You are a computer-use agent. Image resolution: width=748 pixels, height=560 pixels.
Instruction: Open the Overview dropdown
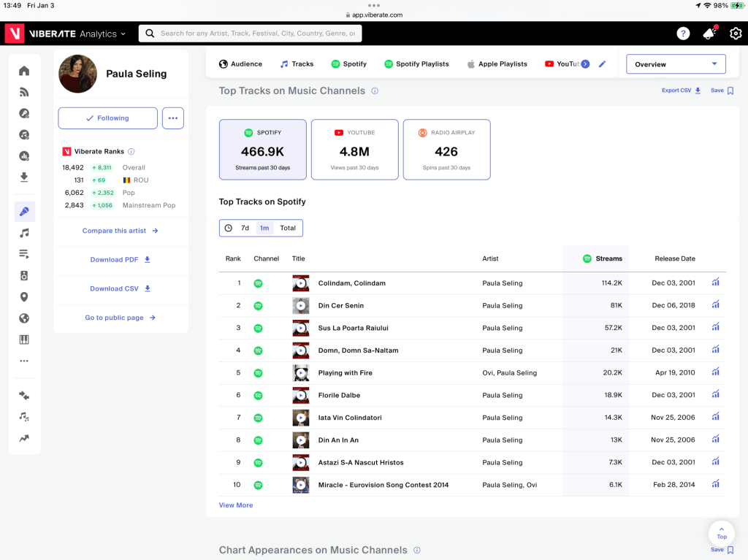(x=676, y=64)
